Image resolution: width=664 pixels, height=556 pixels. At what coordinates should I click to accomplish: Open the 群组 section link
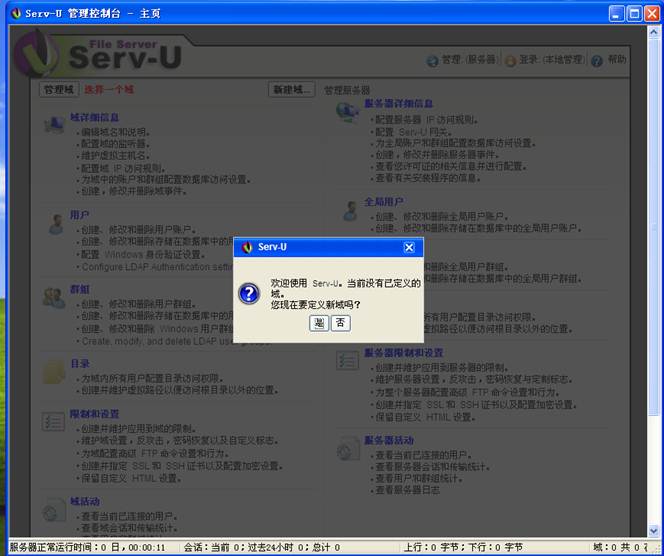pyautogui.click(x=80, y=289)
